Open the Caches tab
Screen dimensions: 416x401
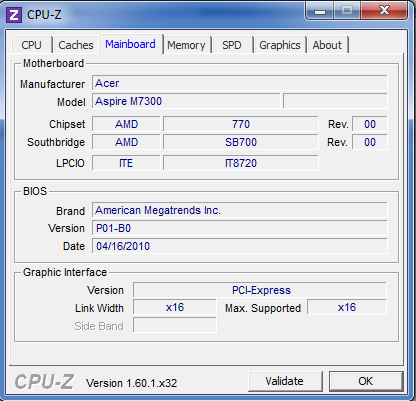pos(76,45)
